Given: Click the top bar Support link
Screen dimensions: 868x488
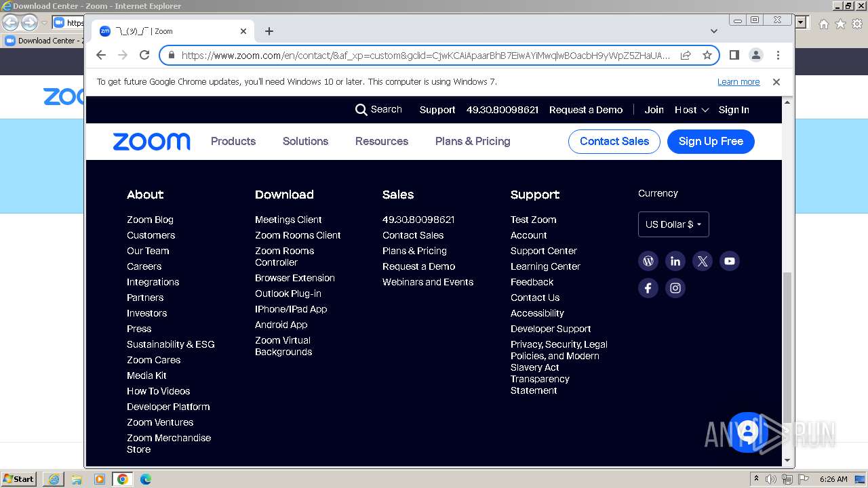Looking at the screenshot, I should (437, 110).
